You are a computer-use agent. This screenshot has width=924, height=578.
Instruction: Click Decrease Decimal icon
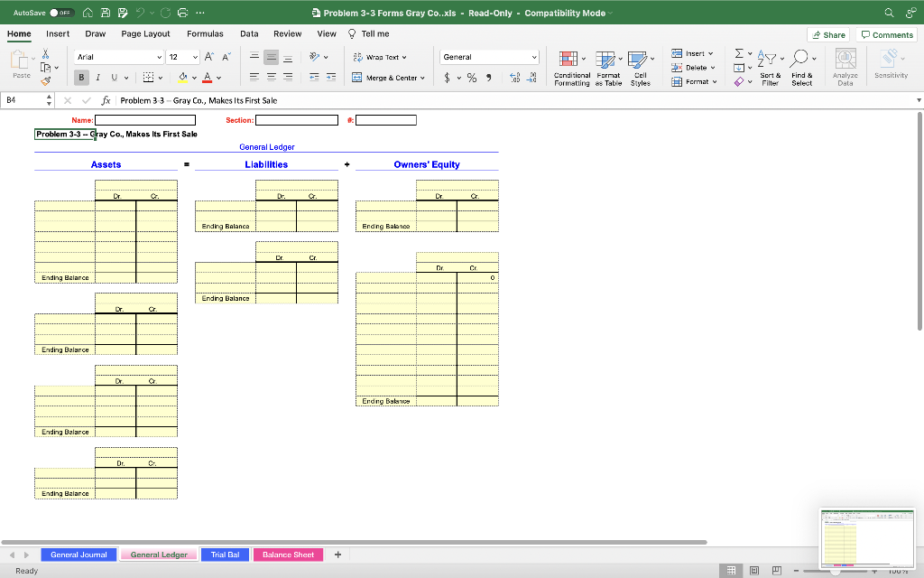coord(531,78)
